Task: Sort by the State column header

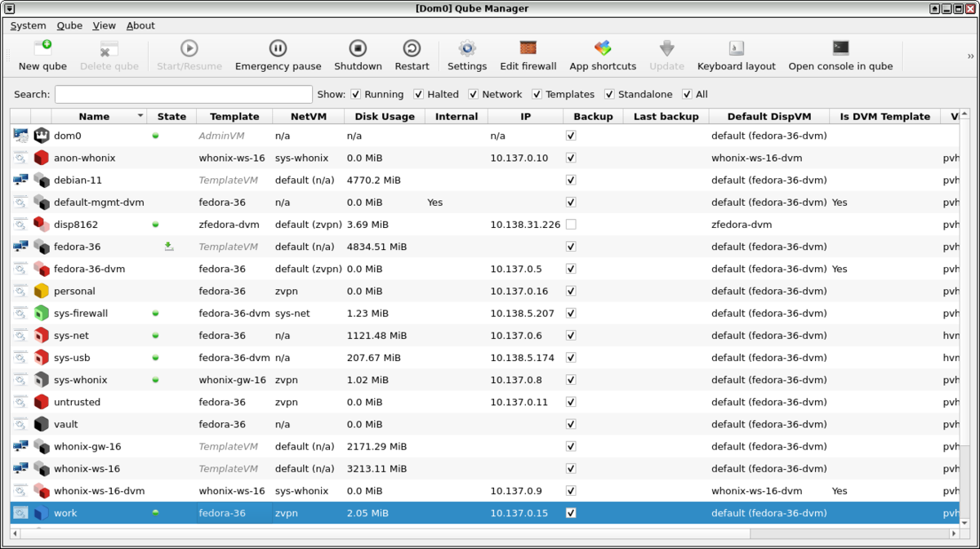Action: click(171, 116)
